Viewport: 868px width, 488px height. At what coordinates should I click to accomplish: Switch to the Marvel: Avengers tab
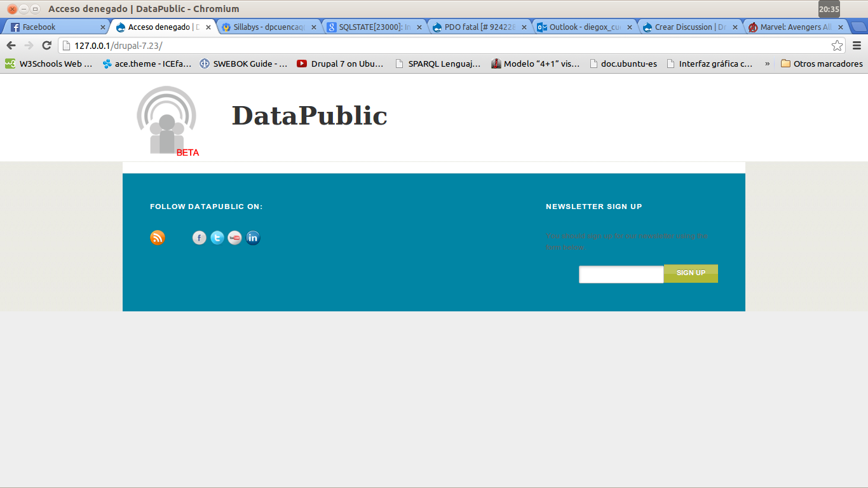click(x=795, y=27)
